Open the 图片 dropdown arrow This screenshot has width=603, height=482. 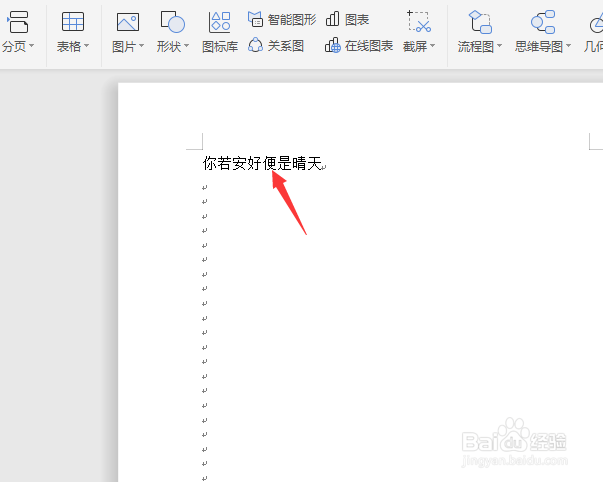pos(141,46)
